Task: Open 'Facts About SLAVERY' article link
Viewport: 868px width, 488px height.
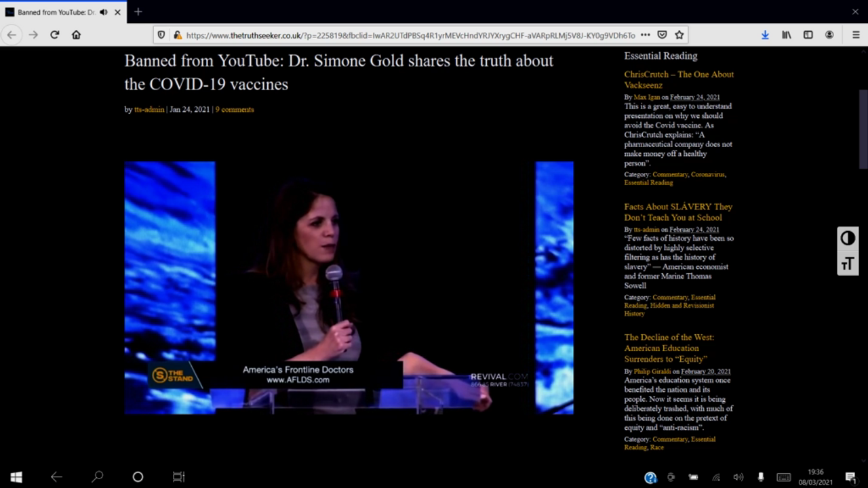Action: [678, 211]
